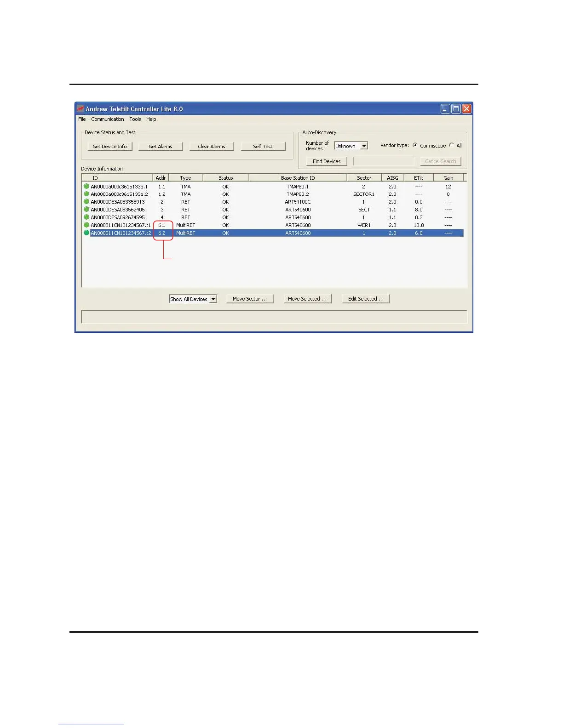Select device row AN000011CN101234567.t1
This screenshot has width=563, height=728.
tap(273, 225)
